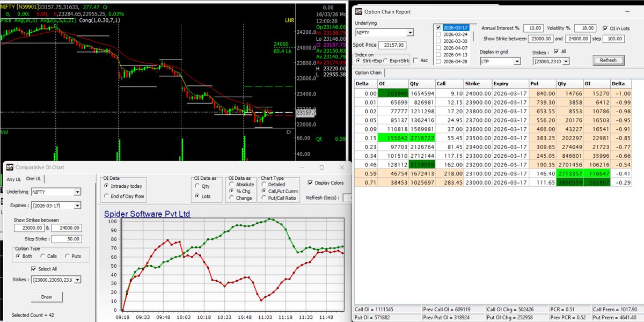Select the Option Chain tab
This screenshot has height=322, width=644.
pyautogui.click(x=369, y=72)
